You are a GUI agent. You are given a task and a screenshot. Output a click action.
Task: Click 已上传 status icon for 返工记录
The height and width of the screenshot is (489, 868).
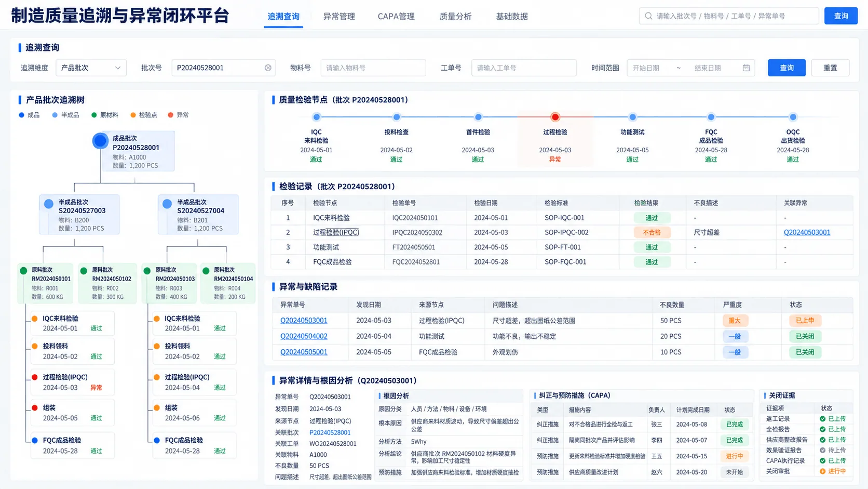[x=822, y=419]
